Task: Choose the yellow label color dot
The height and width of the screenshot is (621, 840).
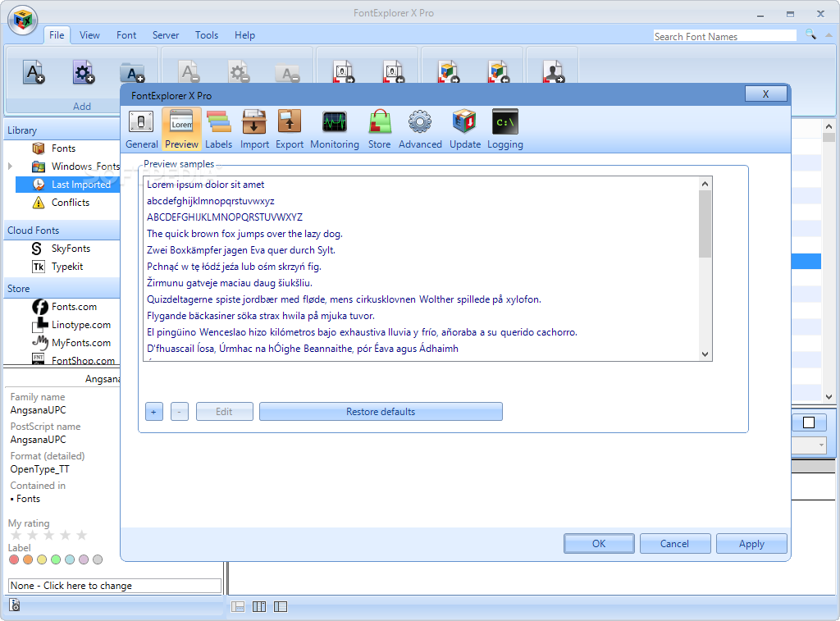Action: pyautogui.click(x=42, y=559)
